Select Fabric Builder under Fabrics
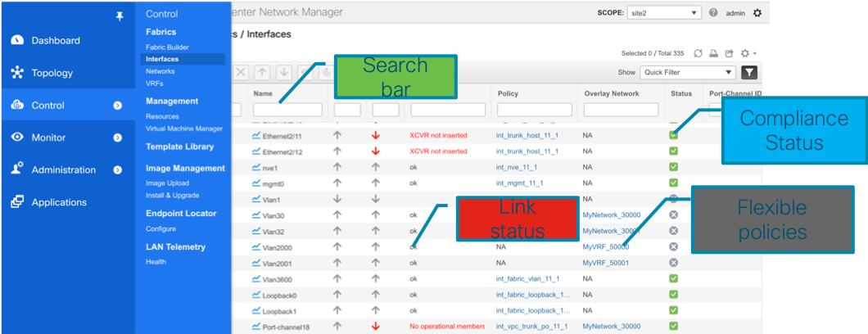This screenshot has height=334, width=868. pyautogui.click(x=167, y=47)
